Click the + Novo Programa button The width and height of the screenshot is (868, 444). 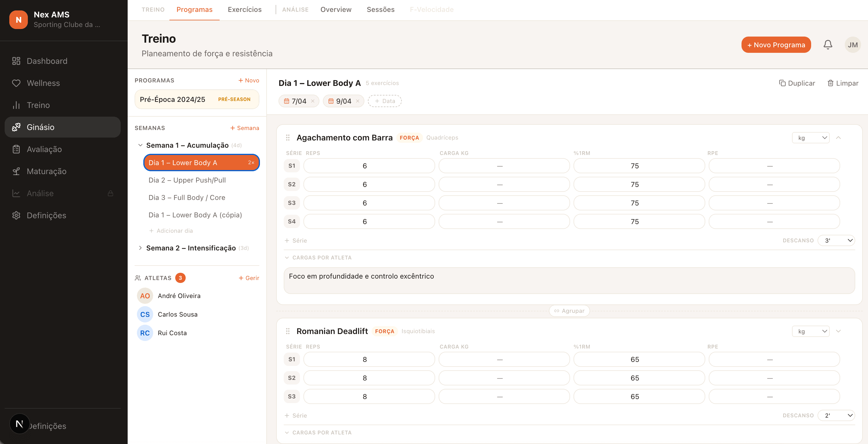pos(776,45)
